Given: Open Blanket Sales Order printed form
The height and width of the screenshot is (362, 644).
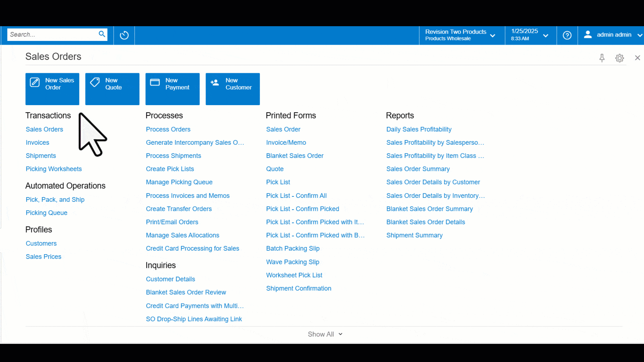Looking at the screenshot, I should pos(295,156).
